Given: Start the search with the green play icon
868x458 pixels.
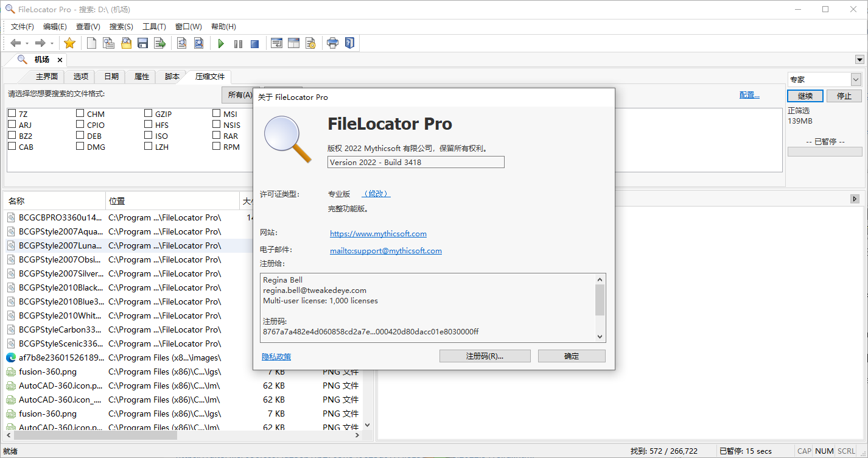Looking at the screenshot, I should (x=222, y=44).
